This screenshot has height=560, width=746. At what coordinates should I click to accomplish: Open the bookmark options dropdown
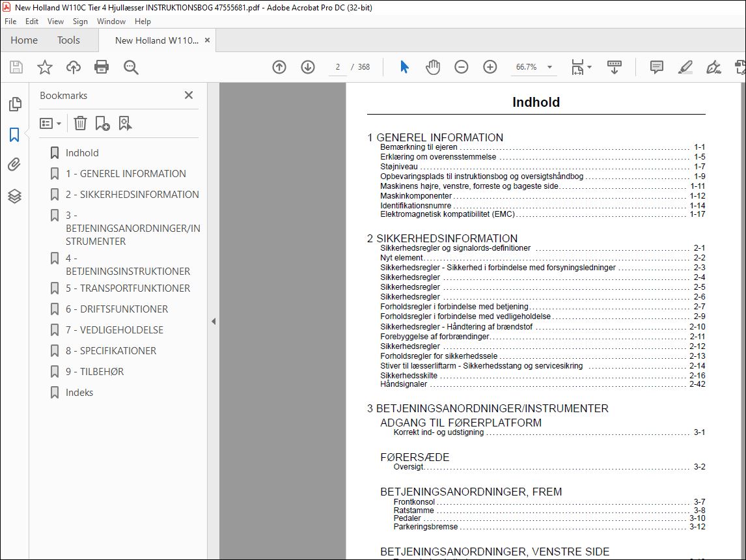pyautogui.click(x=50, y=124)
